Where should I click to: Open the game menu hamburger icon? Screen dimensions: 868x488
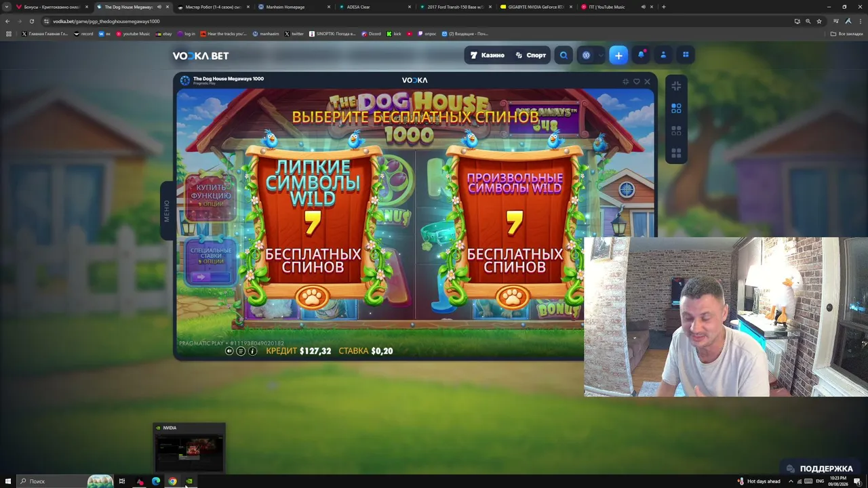click(241, 351)
